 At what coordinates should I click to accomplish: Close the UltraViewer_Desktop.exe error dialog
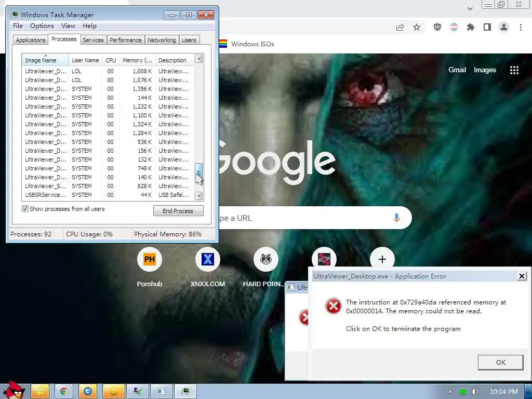pos(522,276)
